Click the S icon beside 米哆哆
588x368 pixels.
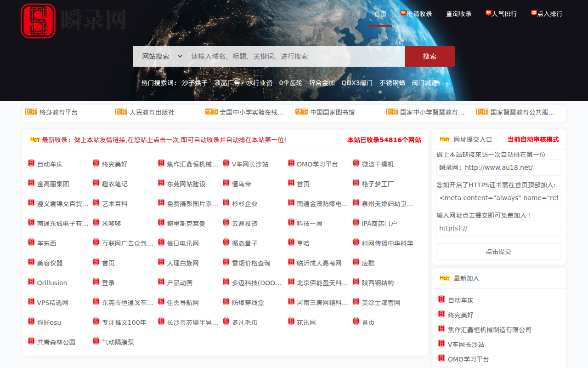pyautogui.click(x=96, y=223)
